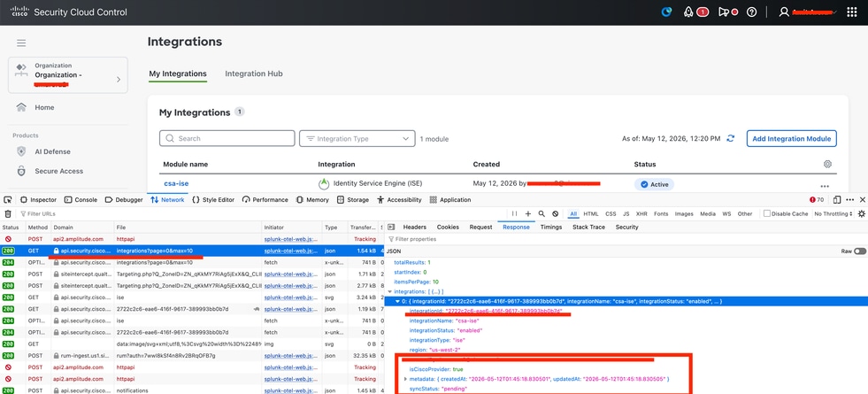868x394 pixels.
Task: Open AI Defense product
Action: pyautogui.click(x=52, y=151)
